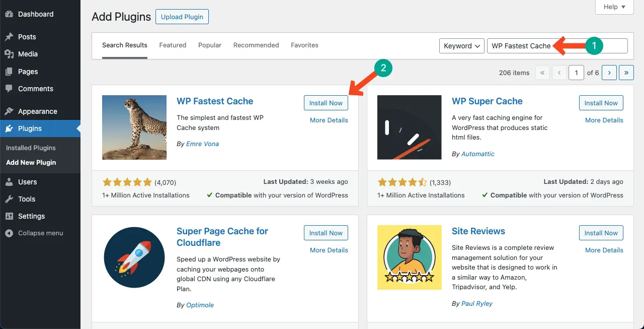Screen dimensions: 644x329
Task: Install the WP Fastest Cache plugin
Action: pos(326,103)
